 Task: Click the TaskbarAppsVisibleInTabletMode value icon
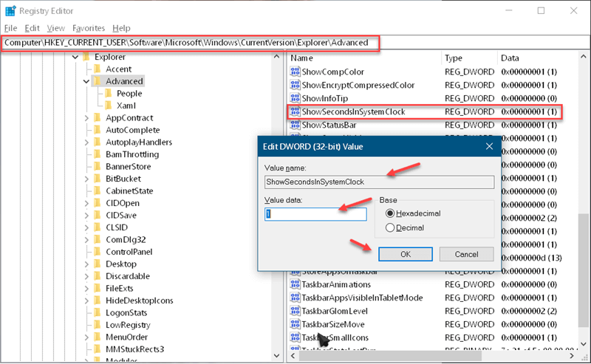[295, 298]
